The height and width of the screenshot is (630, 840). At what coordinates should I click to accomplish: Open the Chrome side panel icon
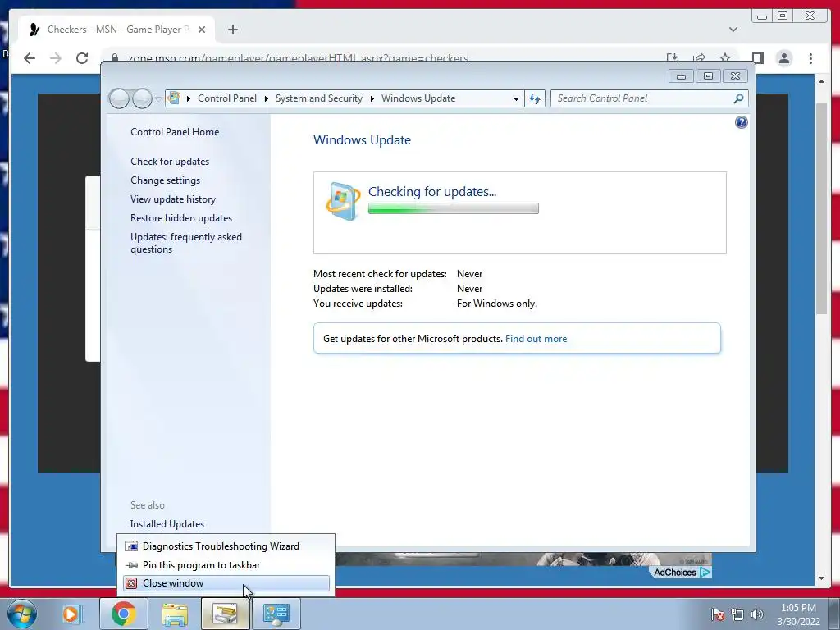(x=757, y=58)
